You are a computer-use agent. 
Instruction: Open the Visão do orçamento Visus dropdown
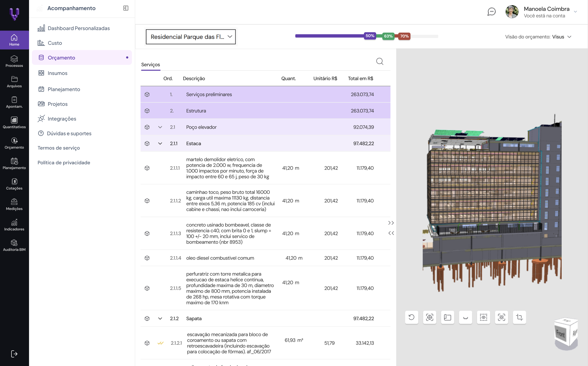coord(538,37)
